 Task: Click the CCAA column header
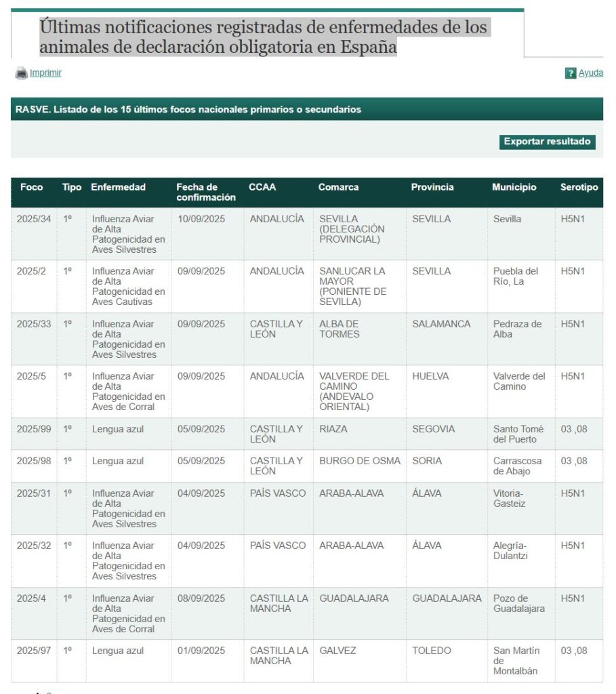pyautogui.click(x=262, y=188)
